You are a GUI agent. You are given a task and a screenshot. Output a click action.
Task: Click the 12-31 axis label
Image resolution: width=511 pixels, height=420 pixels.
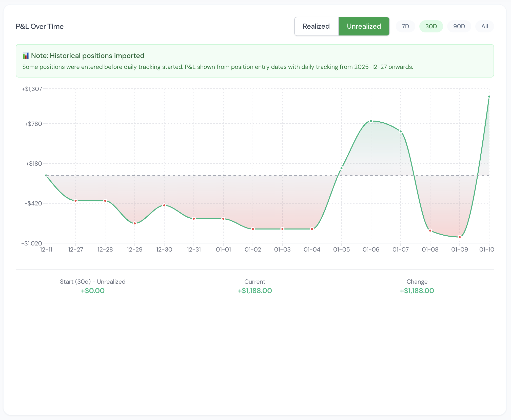click(x=194, y=249)
